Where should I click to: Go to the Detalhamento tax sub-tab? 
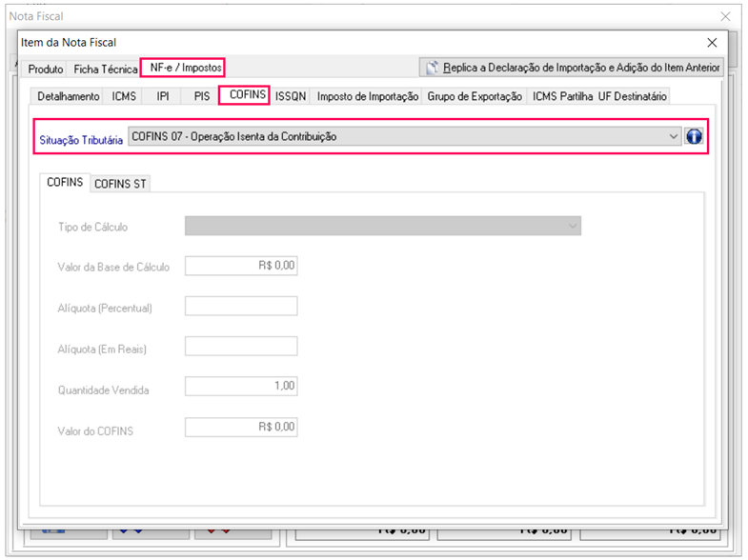[x=69, y=96]
